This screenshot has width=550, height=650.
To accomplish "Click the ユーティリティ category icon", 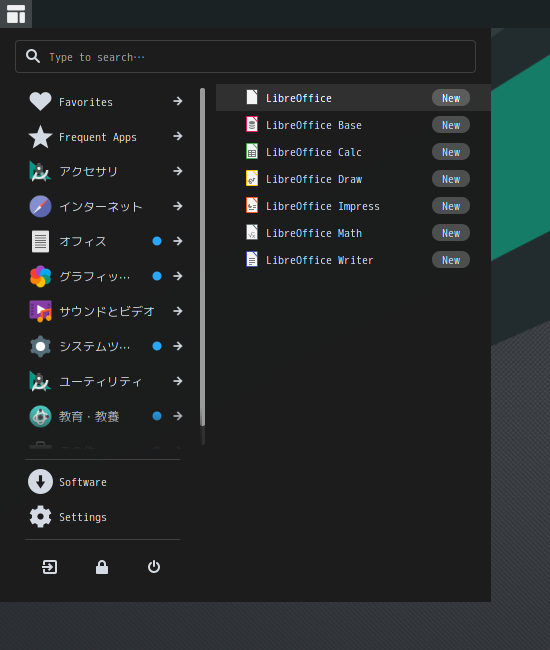I will (x=40, y=381).
